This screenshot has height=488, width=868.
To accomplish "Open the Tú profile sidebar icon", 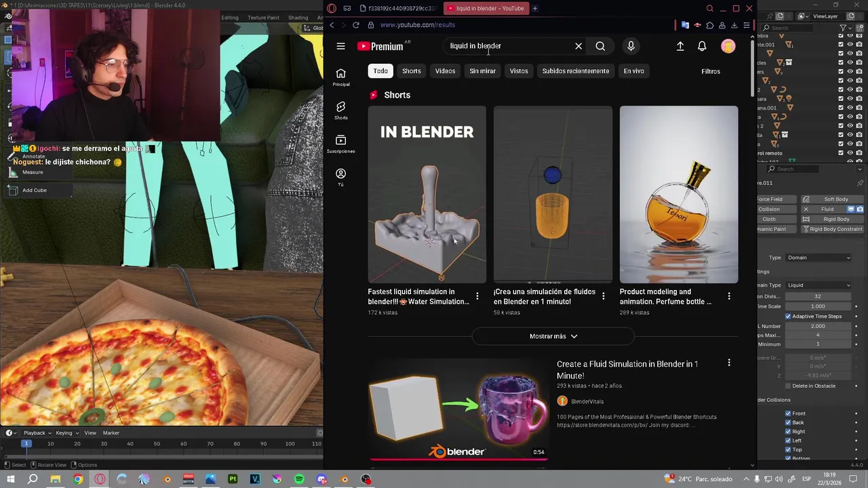I will point(341,178).
